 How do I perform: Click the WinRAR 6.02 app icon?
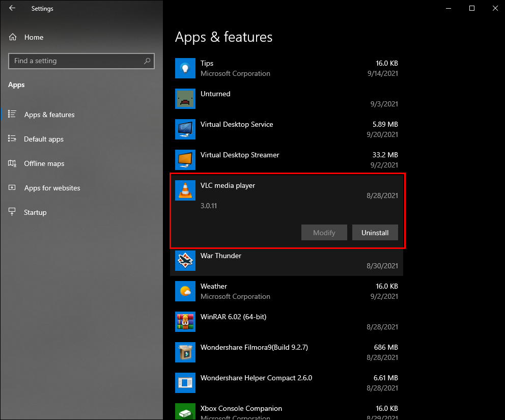tap(185, 322)
